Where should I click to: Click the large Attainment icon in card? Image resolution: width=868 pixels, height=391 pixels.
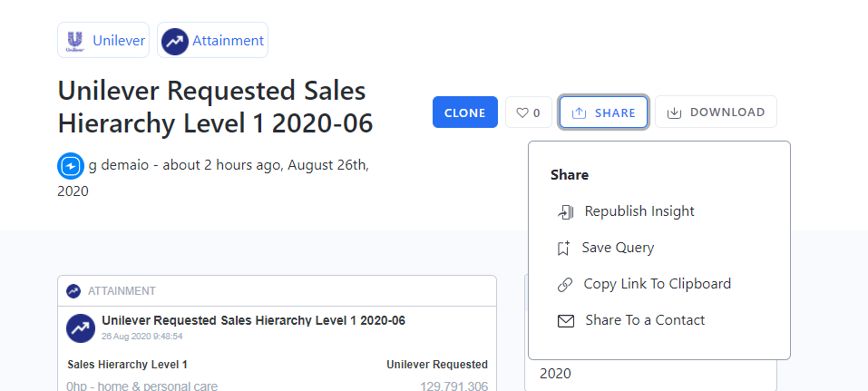tap(81, 328)
